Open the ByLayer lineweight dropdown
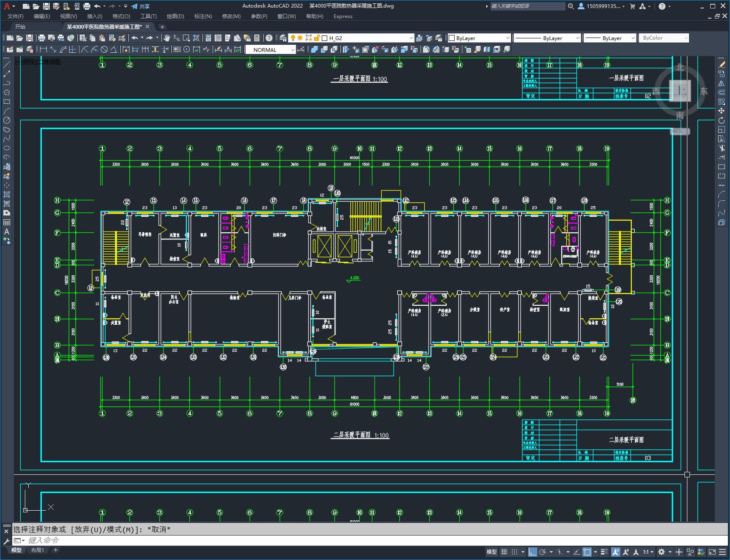 point(610,38)
